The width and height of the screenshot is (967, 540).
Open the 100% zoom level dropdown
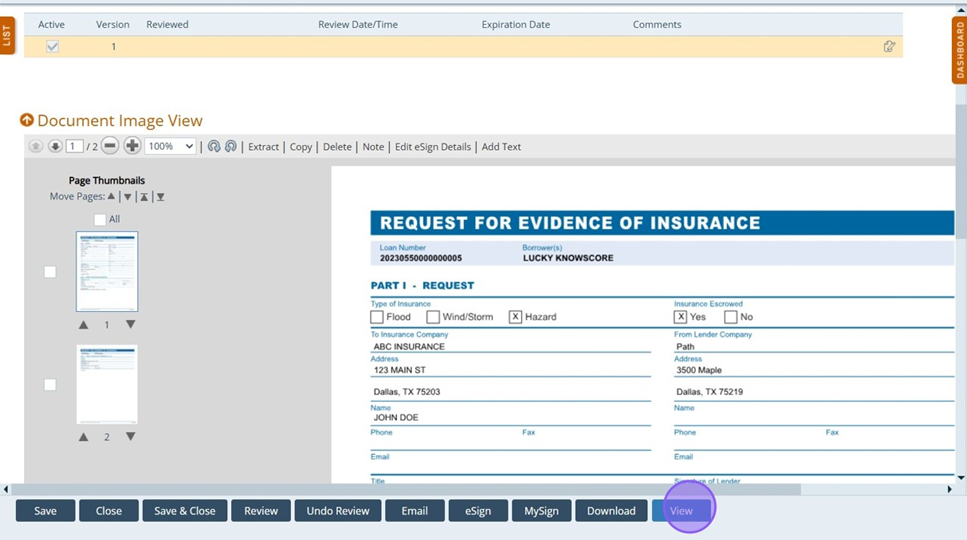point(170,146)
